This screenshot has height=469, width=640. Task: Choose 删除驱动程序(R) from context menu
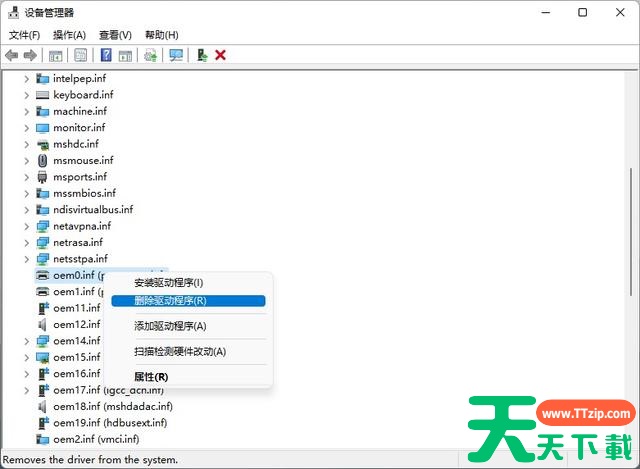188,301
